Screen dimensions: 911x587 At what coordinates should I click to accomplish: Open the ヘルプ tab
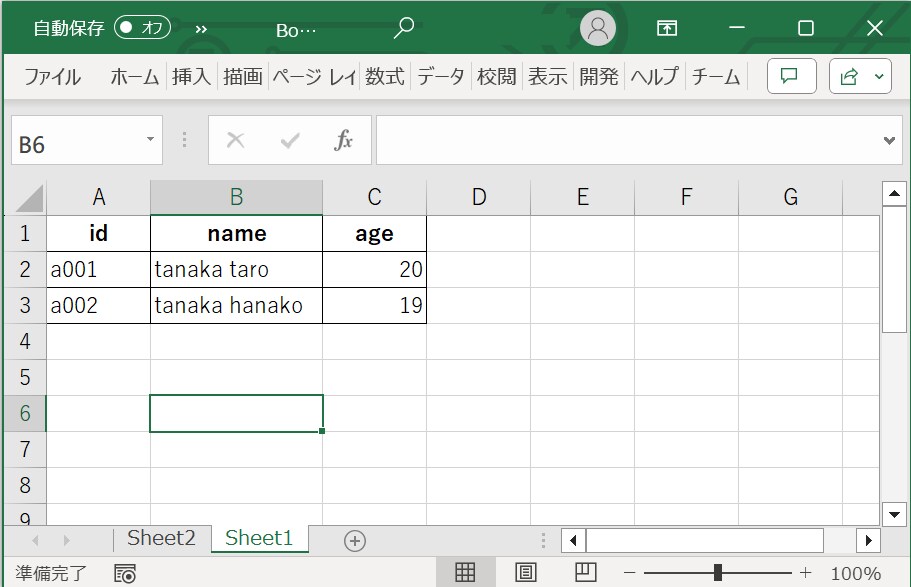(655, 76)
